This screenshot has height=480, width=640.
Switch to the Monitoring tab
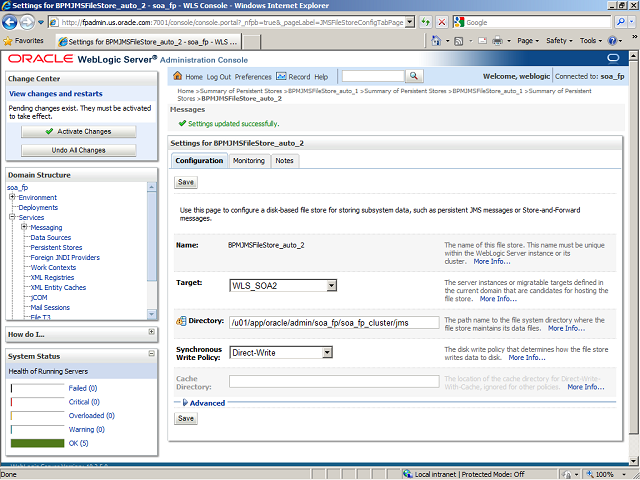(248, 160)
